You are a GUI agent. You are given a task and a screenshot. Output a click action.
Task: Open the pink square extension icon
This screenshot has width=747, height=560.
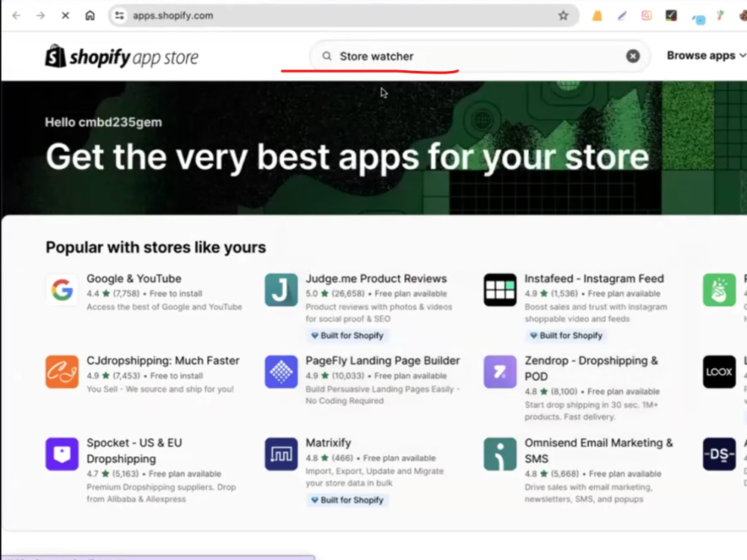[646, 16]
